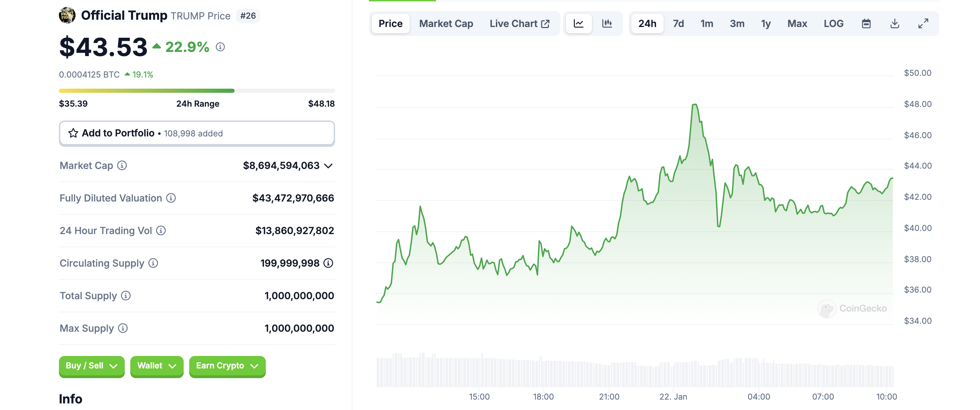Click info icon next to Market Cap
The height and width of the screenshot is (410, 980).
tap(122, 166)
